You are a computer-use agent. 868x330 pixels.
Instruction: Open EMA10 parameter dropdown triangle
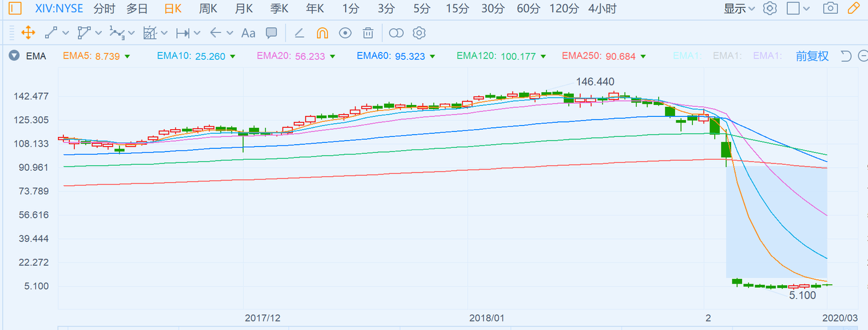(232, 57)
